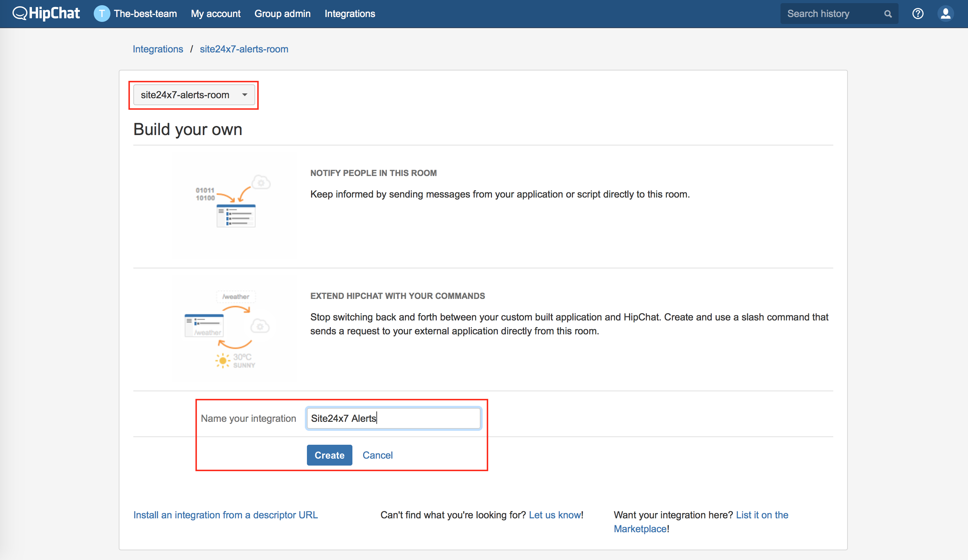Click The-best-team avatar icon
This screenshot has height=560, width=968.
pos(101,14)
